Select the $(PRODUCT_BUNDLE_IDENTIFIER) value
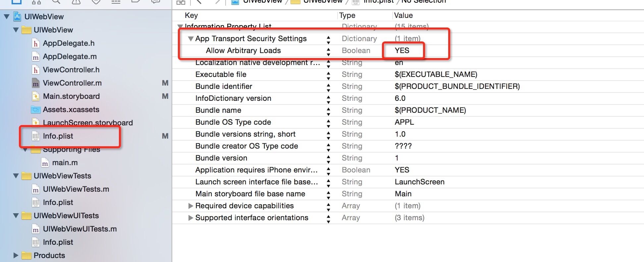 coord(457,86)
